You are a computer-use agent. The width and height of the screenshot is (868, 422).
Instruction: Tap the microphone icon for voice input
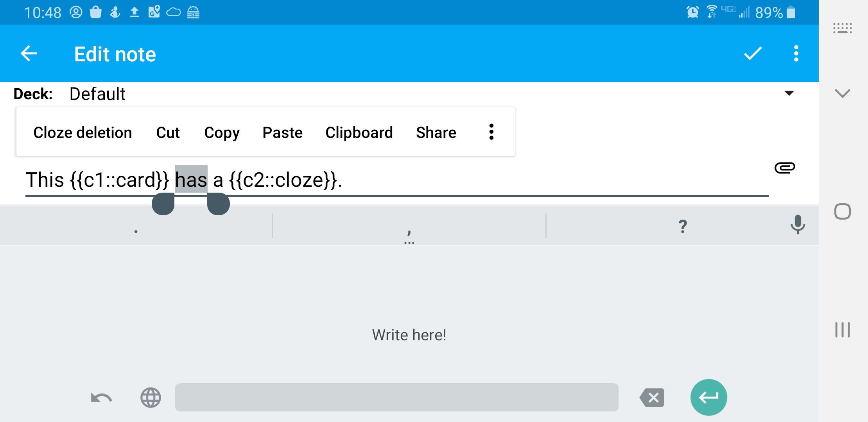click(798, 225)
